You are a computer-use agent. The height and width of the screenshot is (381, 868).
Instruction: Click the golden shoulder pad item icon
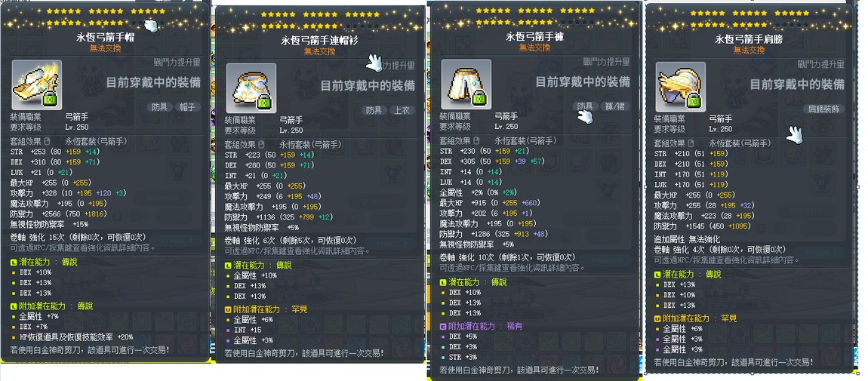[x=680, y=87]
